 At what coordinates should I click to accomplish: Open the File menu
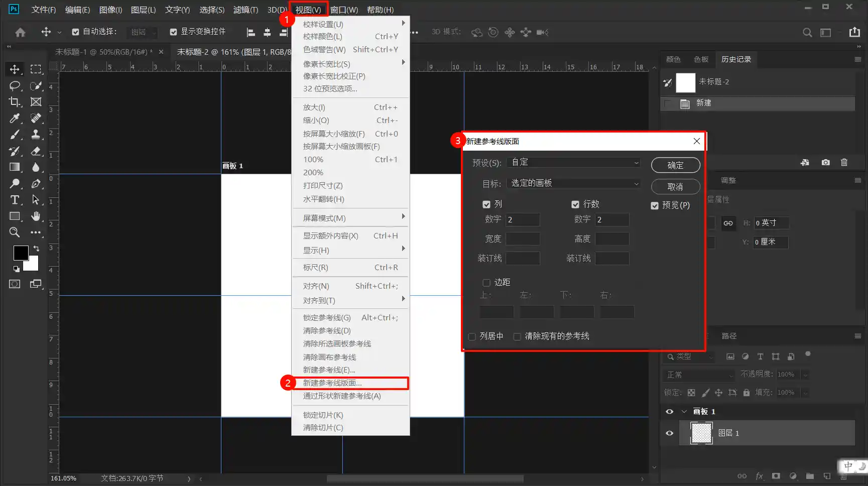44,10
